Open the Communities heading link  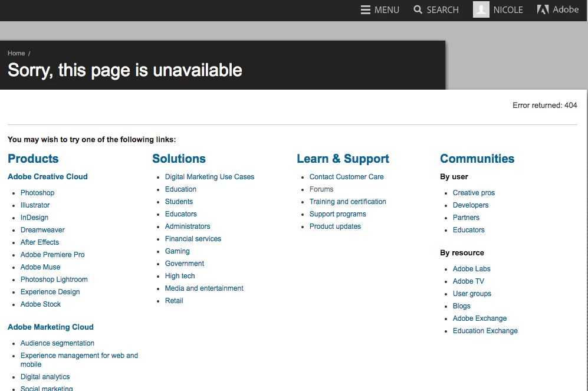[477, 159]
